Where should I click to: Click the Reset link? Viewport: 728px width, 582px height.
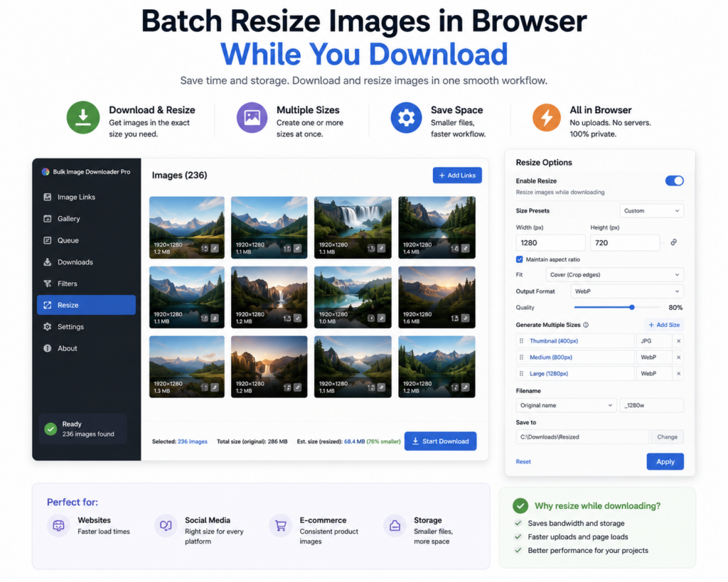point(523,462)
